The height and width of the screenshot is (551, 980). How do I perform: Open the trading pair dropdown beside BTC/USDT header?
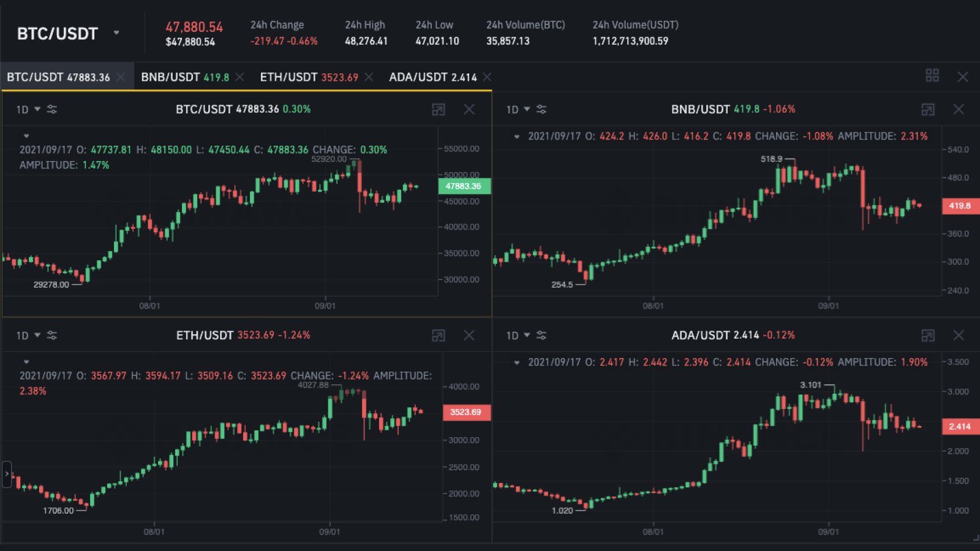[x=116, y=34]
